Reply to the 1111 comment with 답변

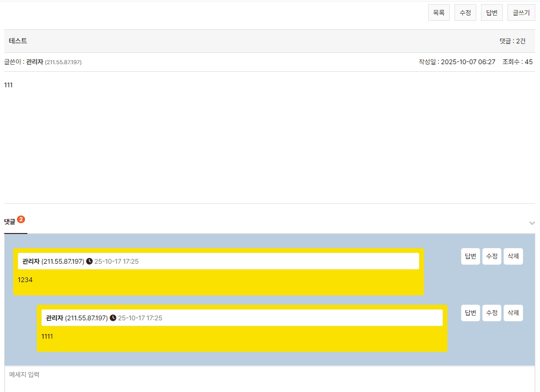tap(470, 313)
